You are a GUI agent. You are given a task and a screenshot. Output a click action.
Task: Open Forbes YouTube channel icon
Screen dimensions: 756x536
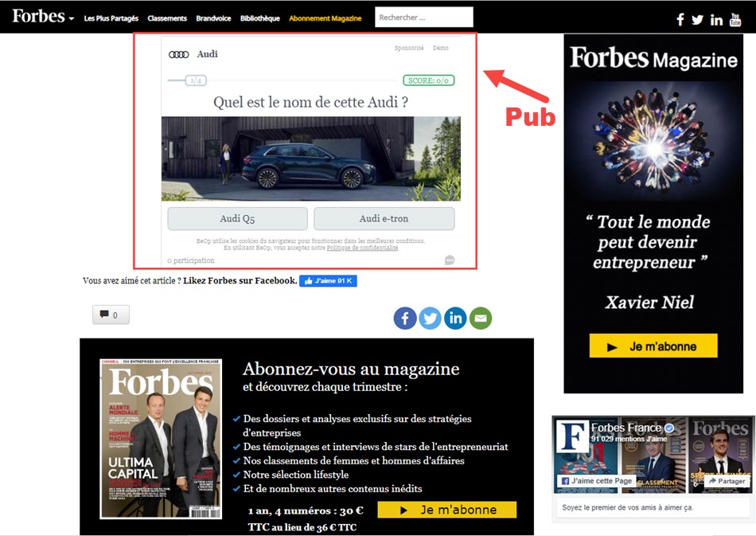click(x=735, y=20)
